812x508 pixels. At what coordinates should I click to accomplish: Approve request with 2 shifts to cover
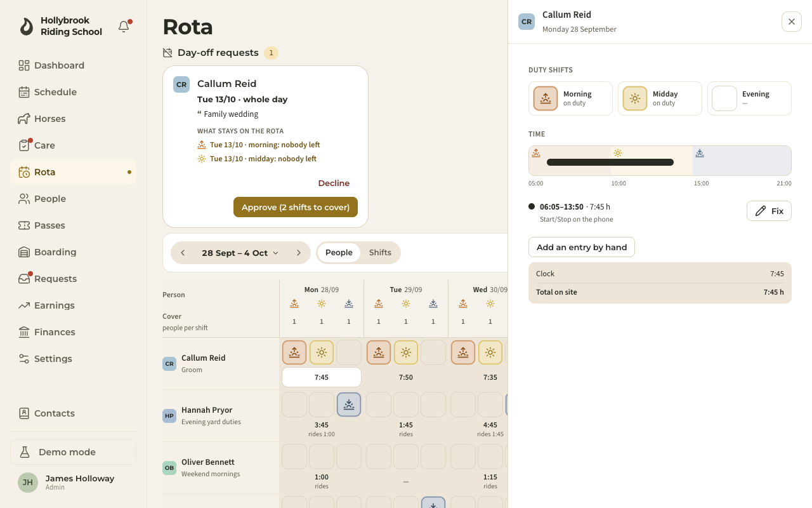[296, 207]
